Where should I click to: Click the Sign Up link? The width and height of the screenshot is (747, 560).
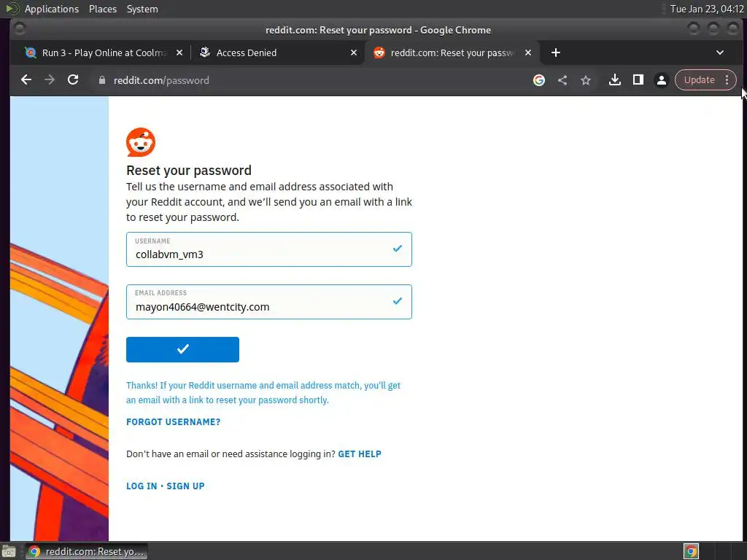pyautogui.click(x=185, y=486)
